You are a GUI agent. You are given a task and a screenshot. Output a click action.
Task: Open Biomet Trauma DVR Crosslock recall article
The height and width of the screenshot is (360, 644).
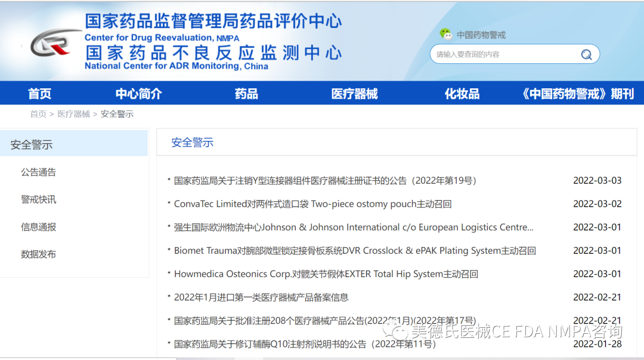[355, 251]
